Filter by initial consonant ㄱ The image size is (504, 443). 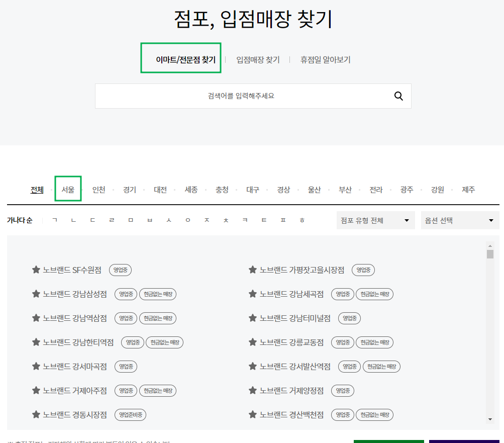click(x=55, y=220)
